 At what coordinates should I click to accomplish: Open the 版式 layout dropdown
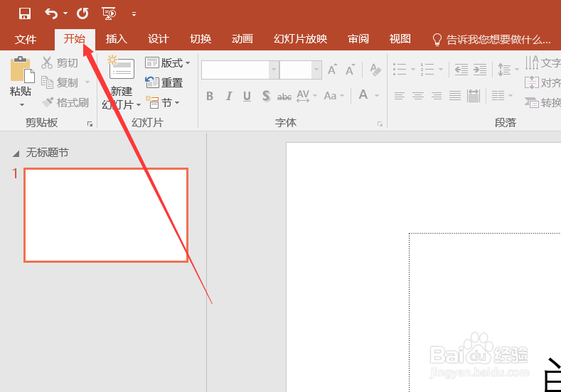[x=167, y=63]
